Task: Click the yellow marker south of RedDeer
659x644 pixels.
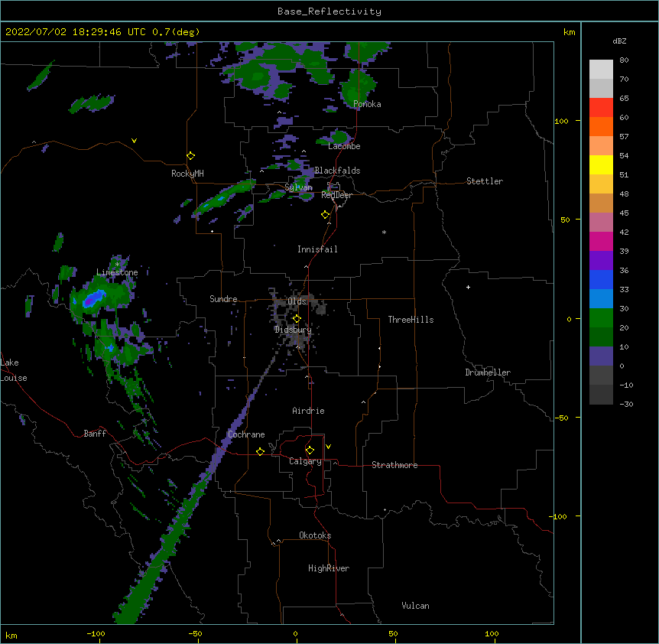Action: [326, 215]
